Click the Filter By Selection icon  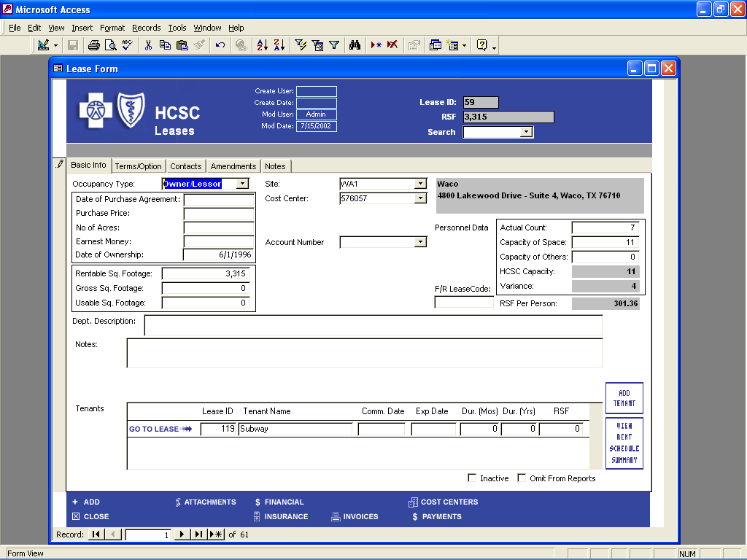click(x=301, y=45)
